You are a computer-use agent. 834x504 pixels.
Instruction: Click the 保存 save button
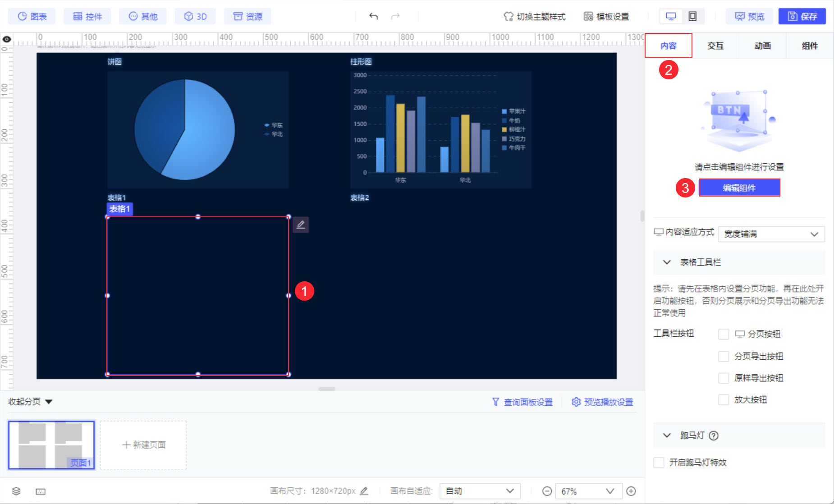point(802,16)
